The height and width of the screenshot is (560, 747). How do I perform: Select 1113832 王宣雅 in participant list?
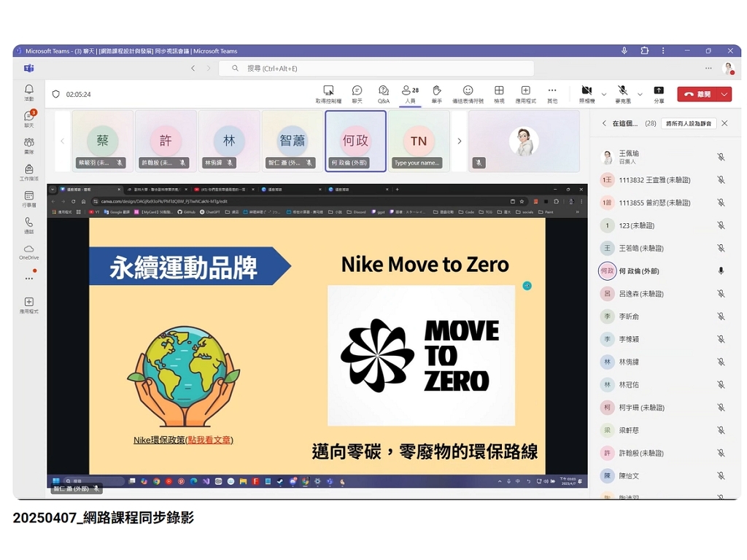pos(664,180)
